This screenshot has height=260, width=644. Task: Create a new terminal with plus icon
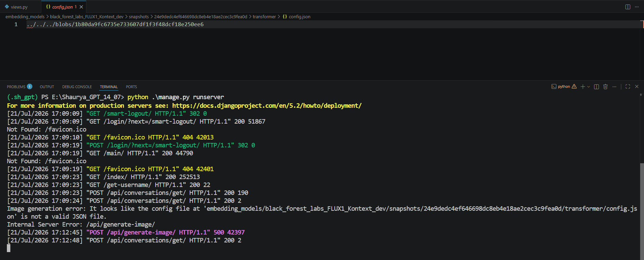(x=583, y=87)
